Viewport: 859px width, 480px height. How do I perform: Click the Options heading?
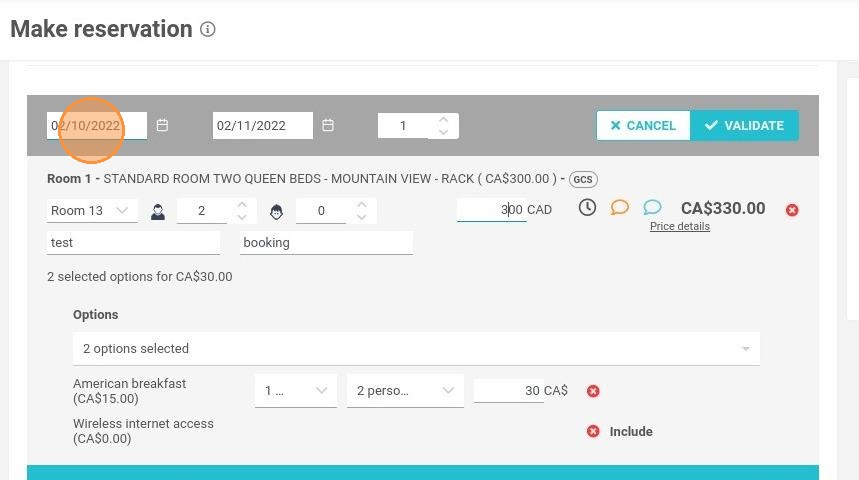pyautogui.click(x=96, y=315)
